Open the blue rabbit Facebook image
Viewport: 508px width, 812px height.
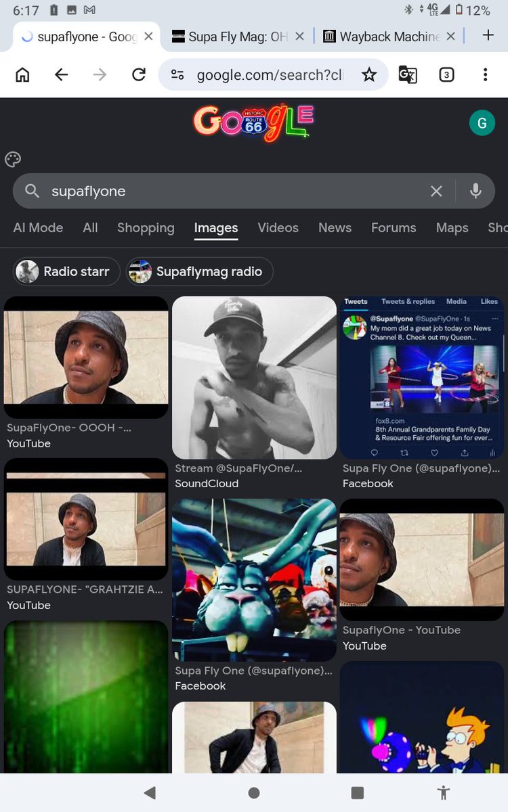[254, 580]
